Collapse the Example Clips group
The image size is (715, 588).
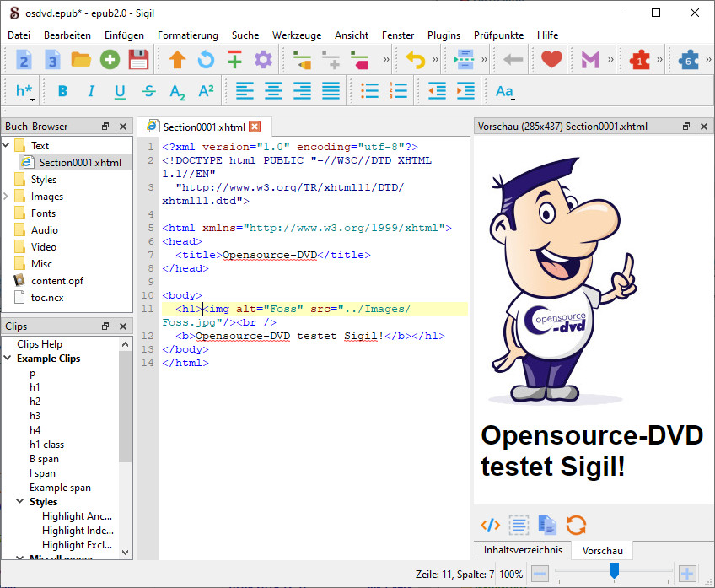[x=7, y=359]
